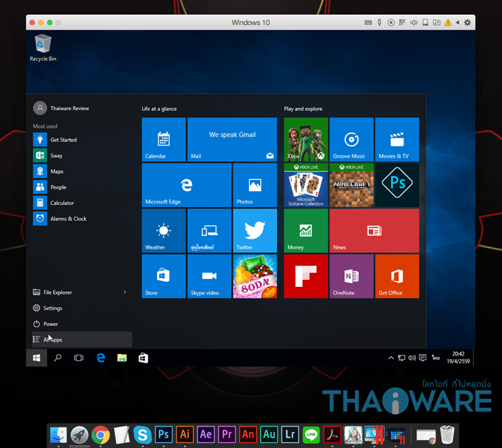Show All apps list
Image resolution: width=502 pixels, height=448 pixels.
tap(82, 339)
